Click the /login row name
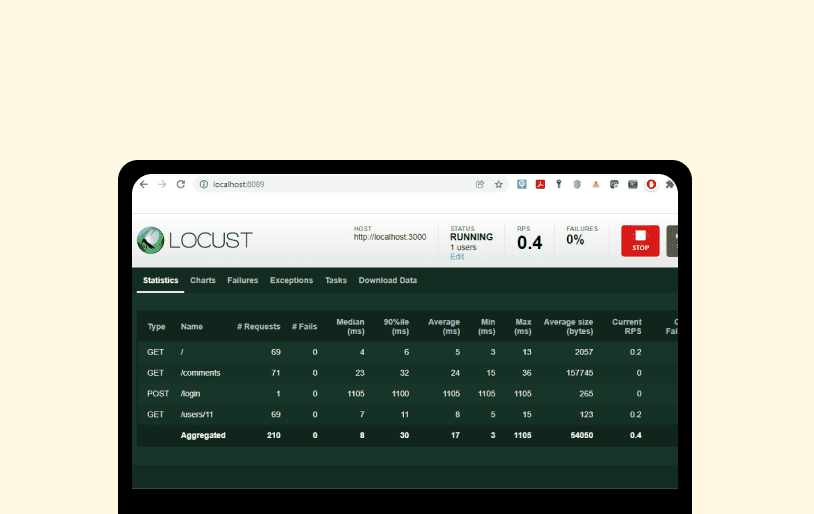The image size is (814, 514). (x=191, y=394)
